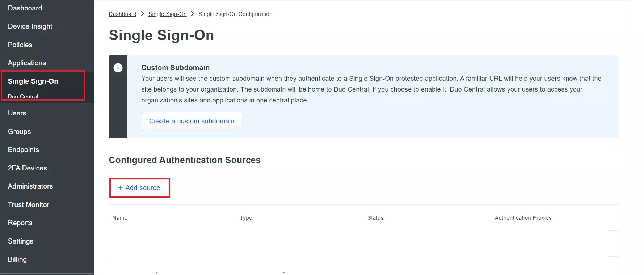Select Applications in the sidebar
The width and height of the screenshot is (644, 275).
(27, 63)
